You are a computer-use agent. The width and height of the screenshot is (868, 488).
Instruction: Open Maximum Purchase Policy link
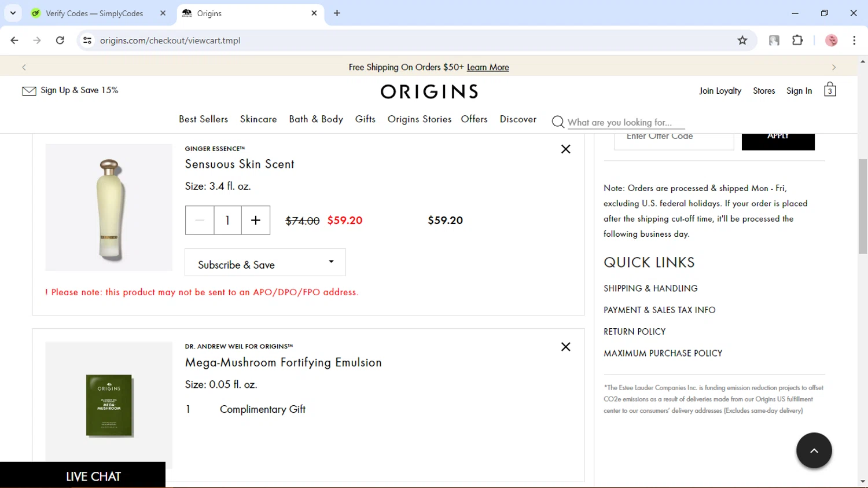[x=663, y=353]
